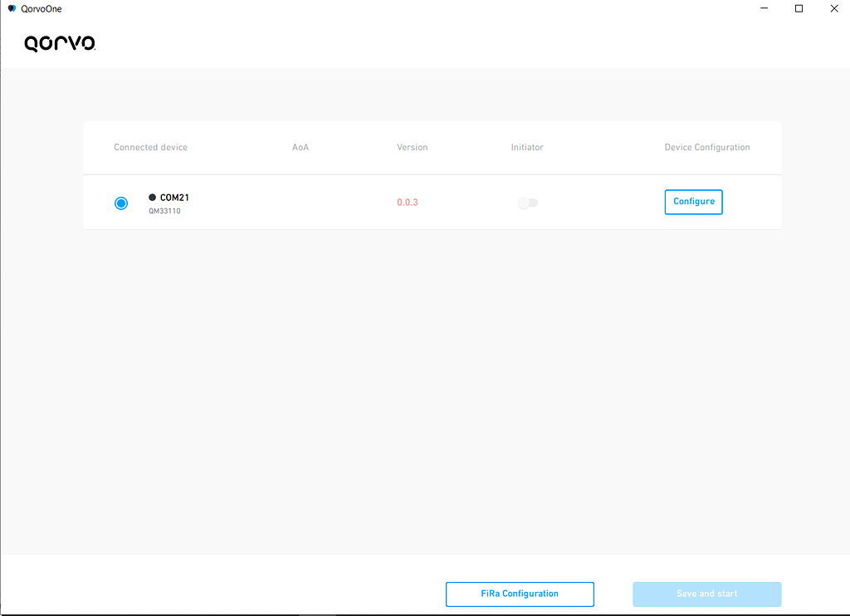The width and height of the screenshot is (850, 616).
Task: Click the QorvoOne title text
Action: point(41,8)
